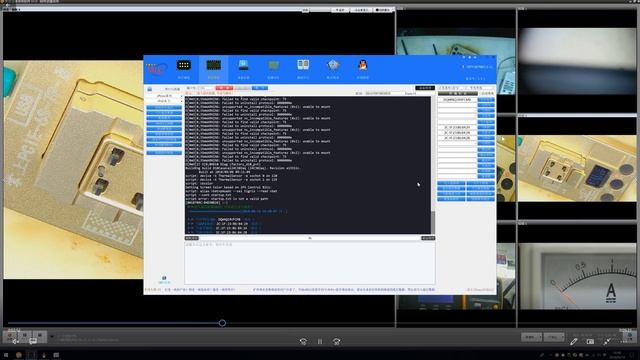Click the small icon at left sidebar bottom

[x=164, y=278]
